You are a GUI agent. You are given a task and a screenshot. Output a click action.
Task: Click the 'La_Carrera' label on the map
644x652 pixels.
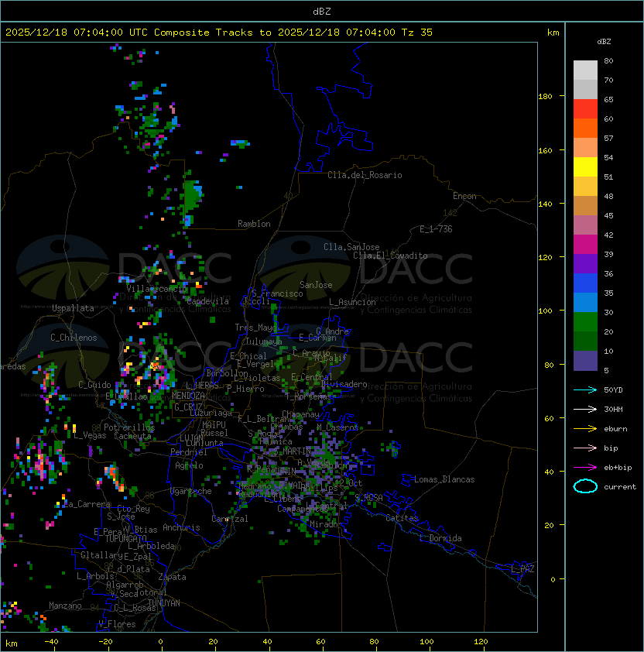[x=87, y=504]
